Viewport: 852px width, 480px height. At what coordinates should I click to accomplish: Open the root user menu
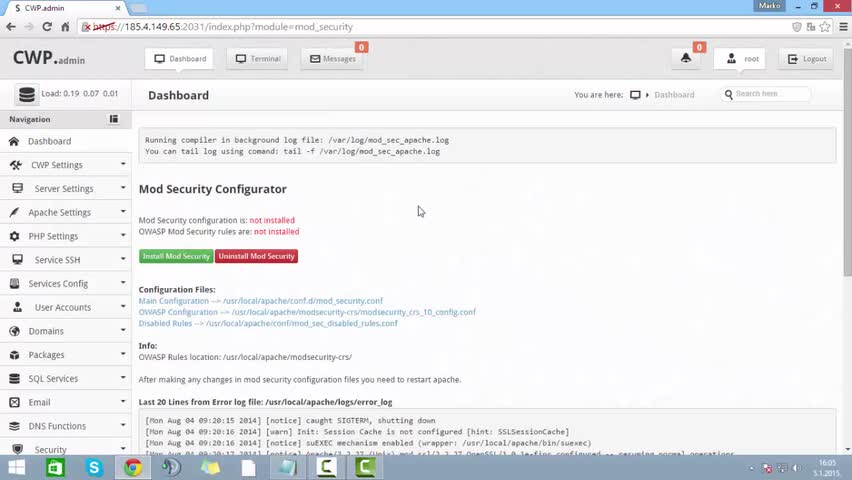[740, 59]
